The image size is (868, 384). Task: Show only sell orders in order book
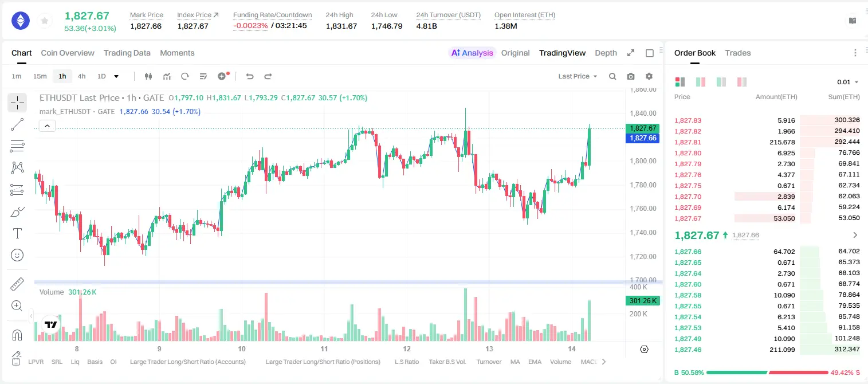[742, 82]
